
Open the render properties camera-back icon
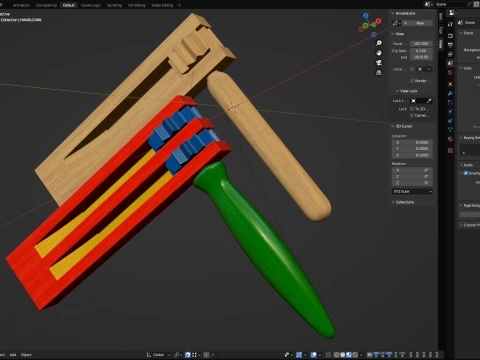point(450,36)
